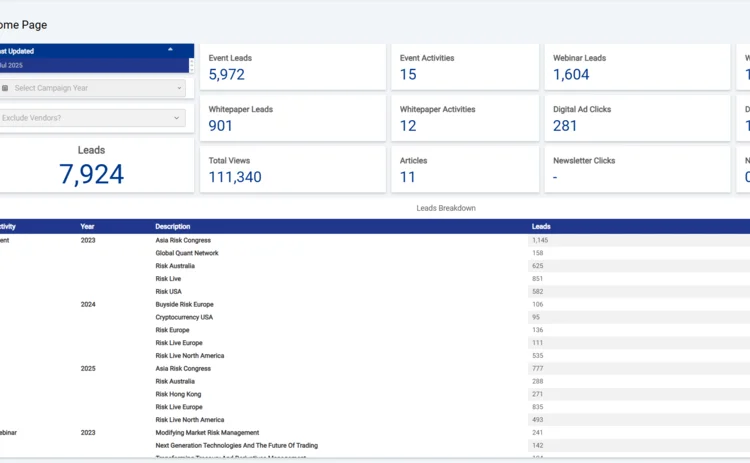The height and width of the screenshot is (463, 750).
Task: Sort table by Year column header
Action: [87, 227]
